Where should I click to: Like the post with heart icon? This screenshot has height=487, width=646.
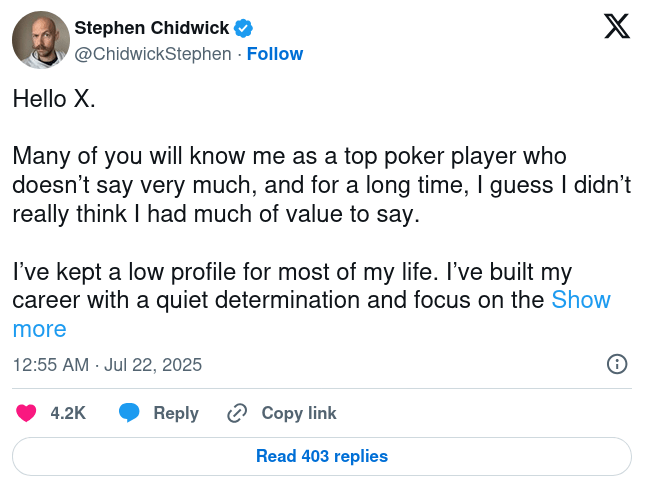point(27,413)
